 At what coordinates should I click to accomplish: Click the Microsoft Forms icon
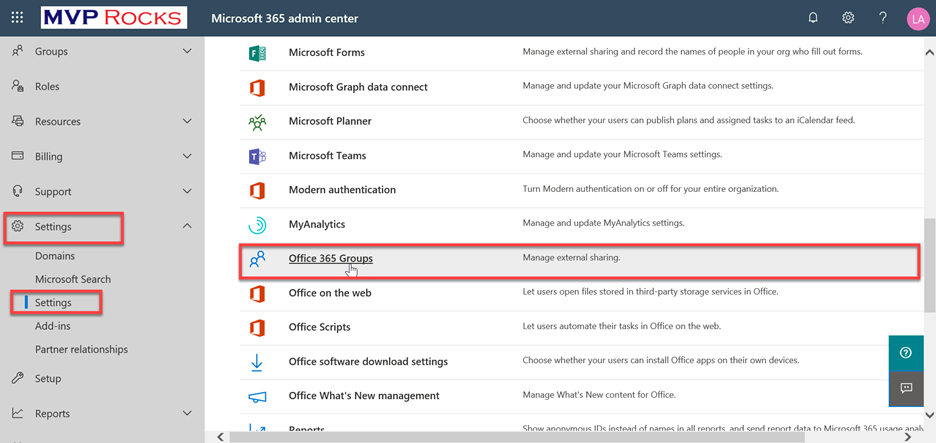(x=257, y=53)
